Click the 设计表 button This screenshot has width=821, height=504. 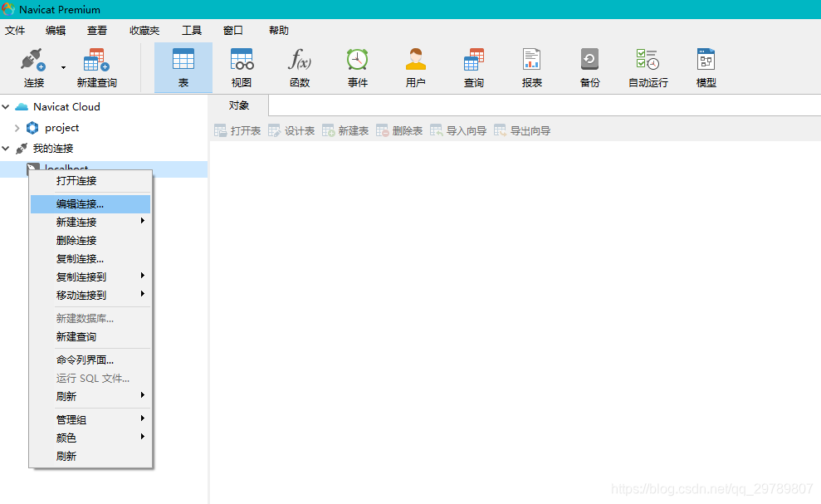pyautogui.click(x=291, y=130)
